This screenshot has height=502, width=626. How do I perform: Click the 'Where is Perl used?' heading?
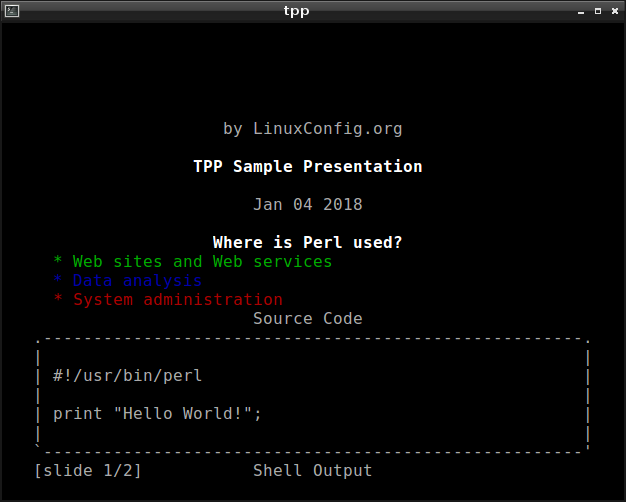coord(307,242)
